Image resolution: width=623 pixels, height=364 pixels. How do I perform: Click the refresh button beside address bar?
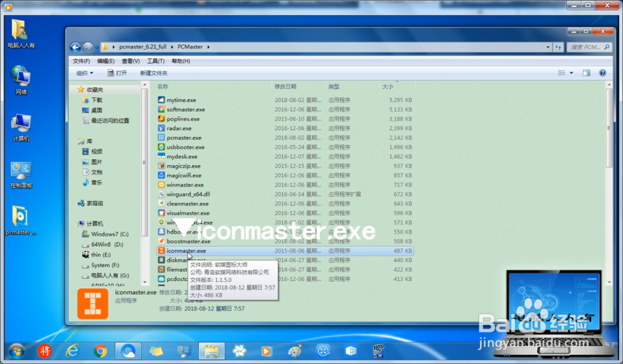click(x=558, y=47)
